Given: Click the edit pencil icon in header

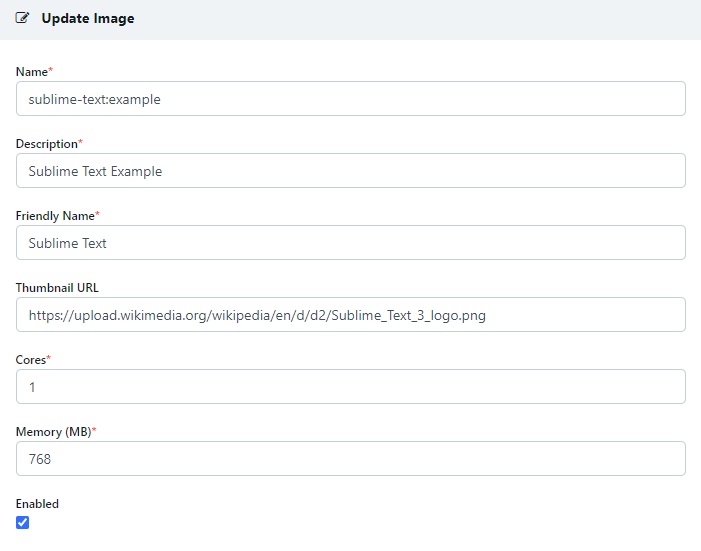Looking at the screenshot, I should 23,18.
